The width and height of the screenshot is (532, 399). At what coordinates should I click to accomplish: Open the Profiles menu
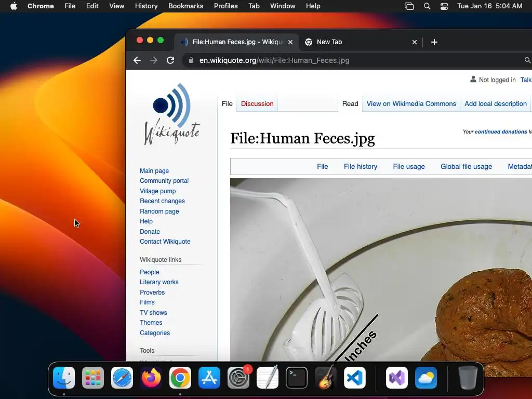(x=226, y=6)
